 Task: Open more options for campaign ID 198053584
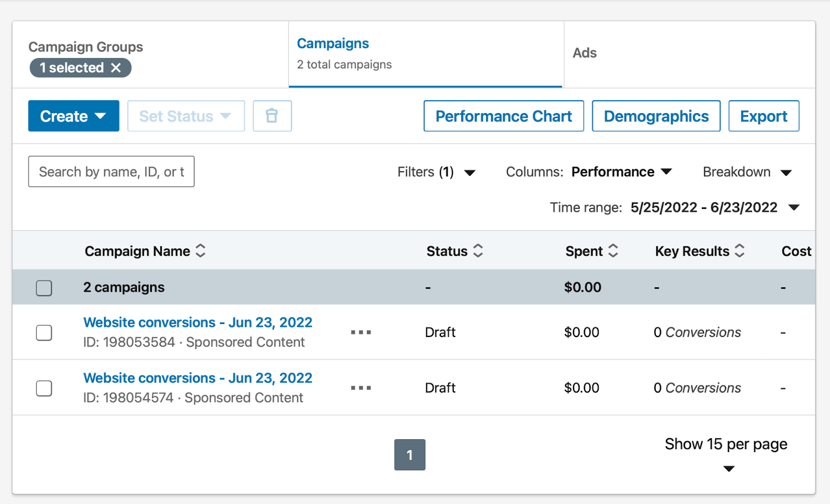coord(361,332)
